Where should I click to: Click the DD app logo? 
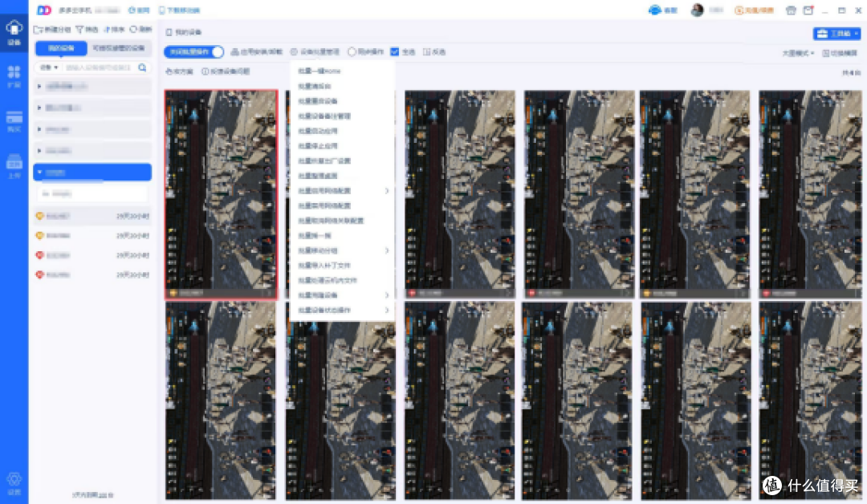43,10
